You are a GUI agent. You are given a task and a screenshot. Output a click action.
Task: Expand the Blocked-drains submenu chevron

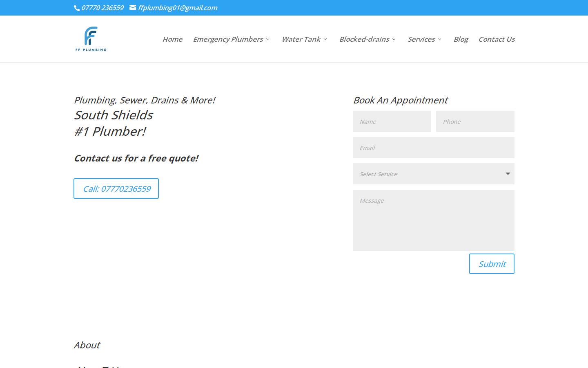[394, 39]
